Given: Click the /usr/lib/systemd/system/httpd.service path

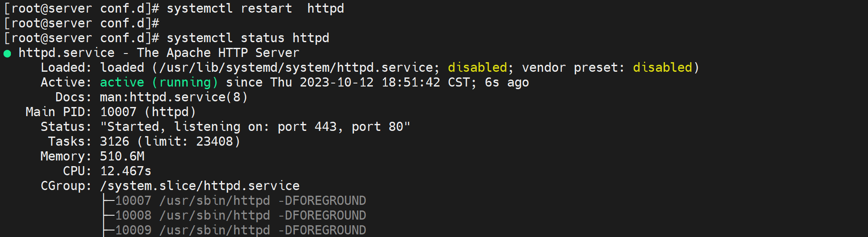Looking at the screenshot, I should tap(296, 68).
